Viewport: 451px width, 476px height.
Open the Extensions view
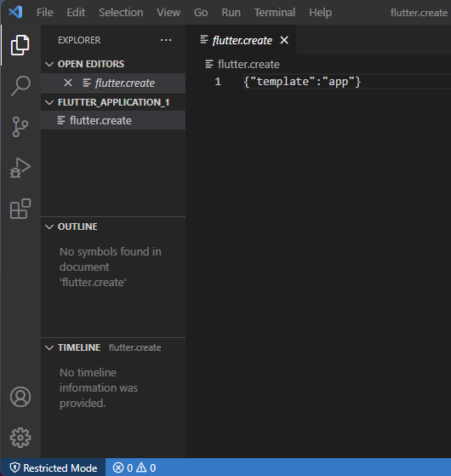pos(20,209)
